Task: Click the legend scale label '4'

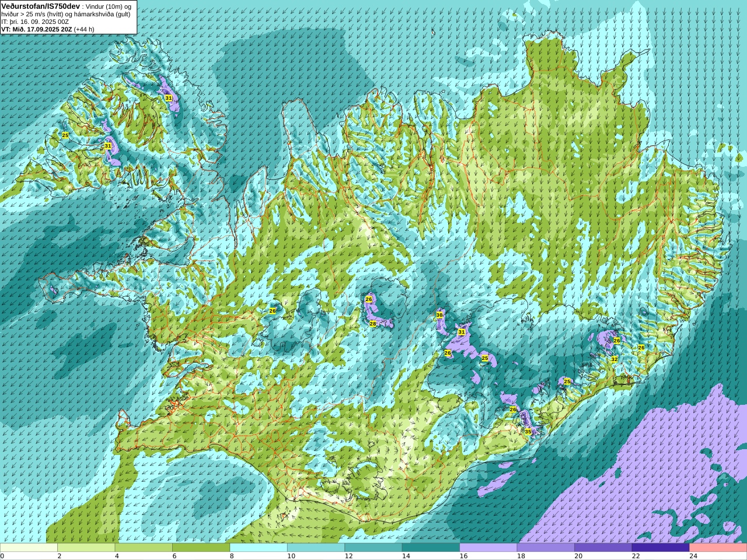Action: 117,556
